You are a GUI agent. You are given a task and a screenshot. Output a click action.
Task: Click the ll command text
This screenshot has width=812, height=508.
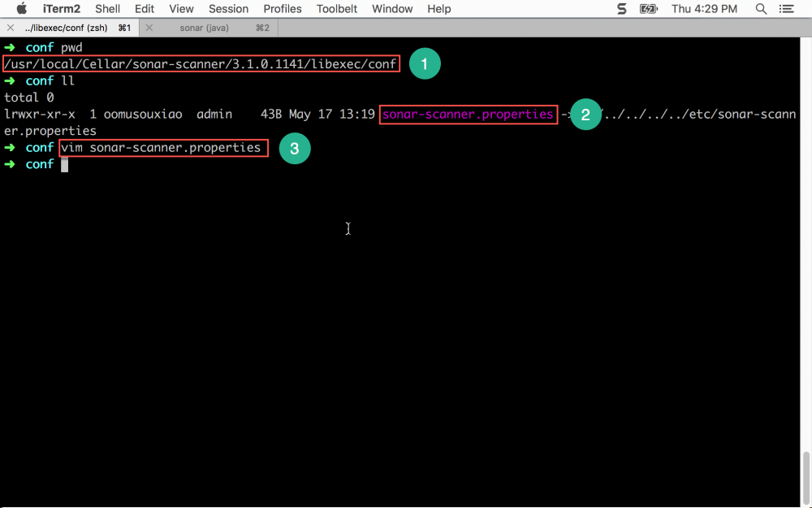[68, 80]
